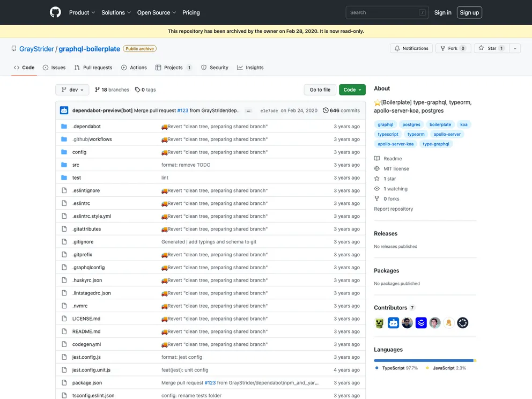The image size is (532, 399).
Task: Open the src folder
Action: (x=76, y=165)
